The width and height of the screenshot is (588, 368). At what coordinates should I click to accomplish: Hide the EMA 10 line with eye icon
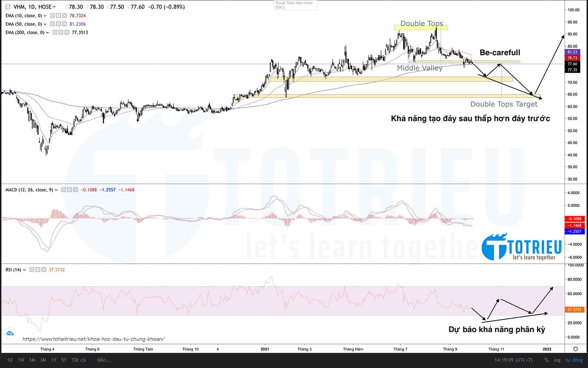(x=53, y=16)
